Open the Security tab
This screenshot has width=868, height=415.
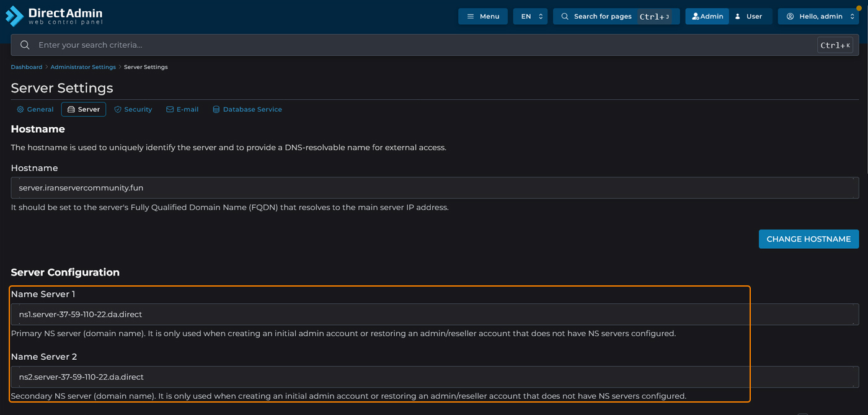tap(133, 109)
